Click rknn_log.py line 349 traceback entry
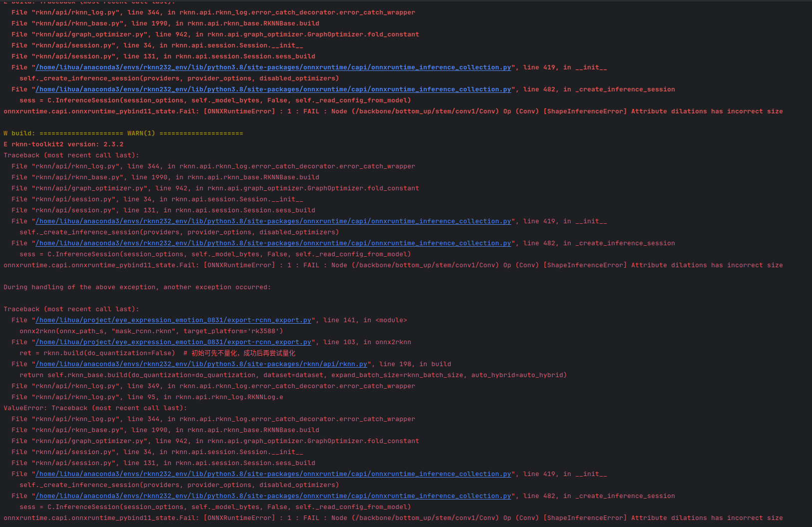Image resolution: width=812 pixels, height=527 pixels. tap(213, 386)
